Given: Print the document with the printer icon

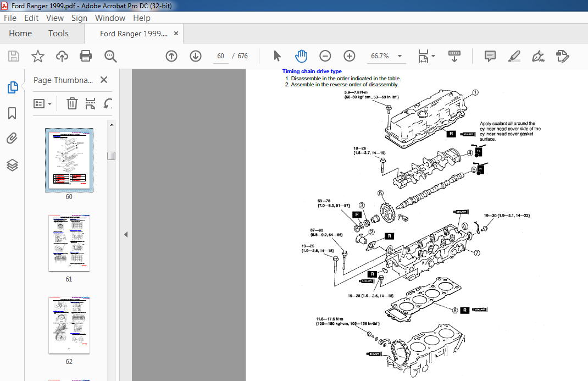Looking at the screenshot, I should click(86, 56).
